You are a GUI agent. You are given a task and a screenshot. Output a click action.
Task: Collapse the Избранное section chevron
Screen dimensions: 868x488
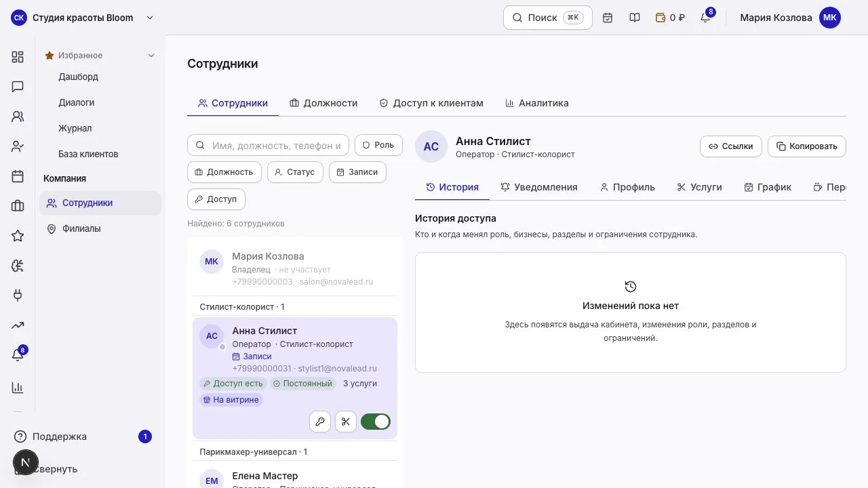[151, 56]
